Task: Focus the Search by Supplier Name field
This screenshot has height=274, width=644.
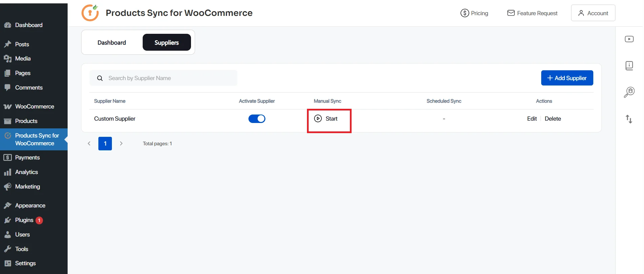Action: click(163, 78)
